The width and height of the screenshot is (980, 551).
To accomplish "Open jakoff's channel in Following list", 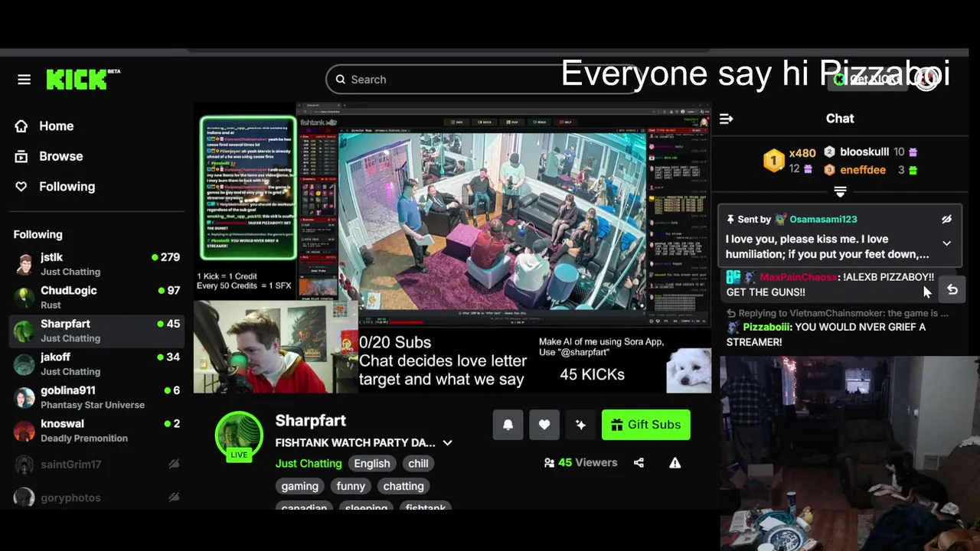I will 96,364.
